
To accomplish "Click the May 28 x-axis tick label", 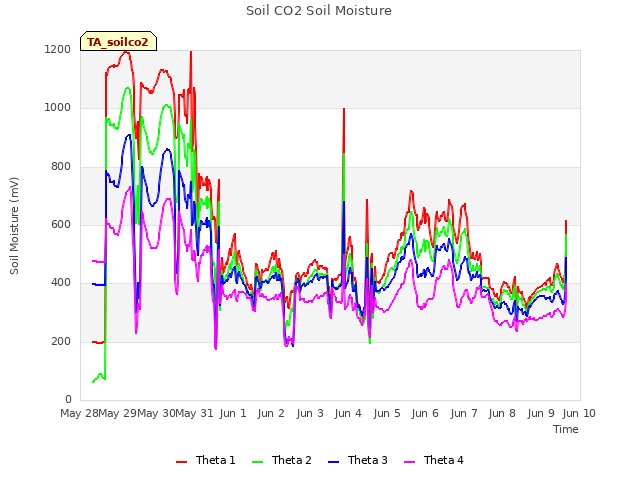I will click(79, 413).
